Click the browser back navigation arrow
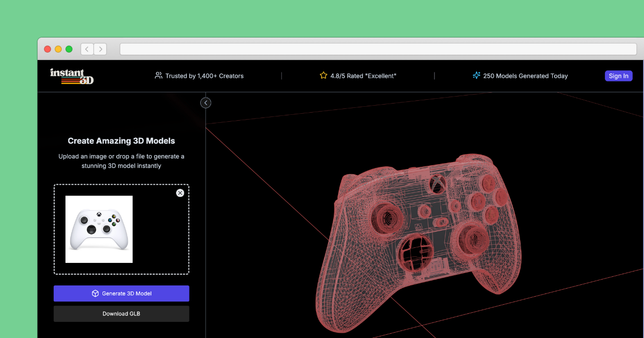 pos(87,49)
